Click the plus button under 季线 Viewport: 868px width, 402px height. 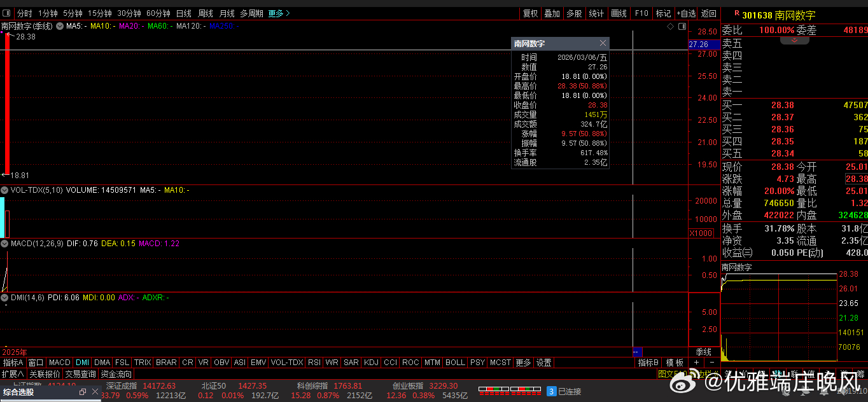pos(696,363)
